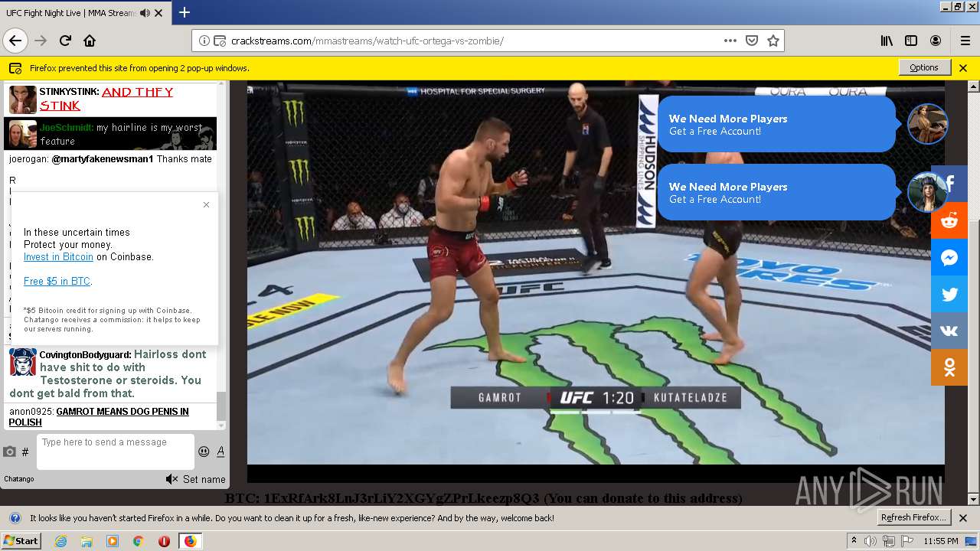Open the Firefox home page
Image resolution: width=980 pixels, height=551 pixels.
coord(90,41)
